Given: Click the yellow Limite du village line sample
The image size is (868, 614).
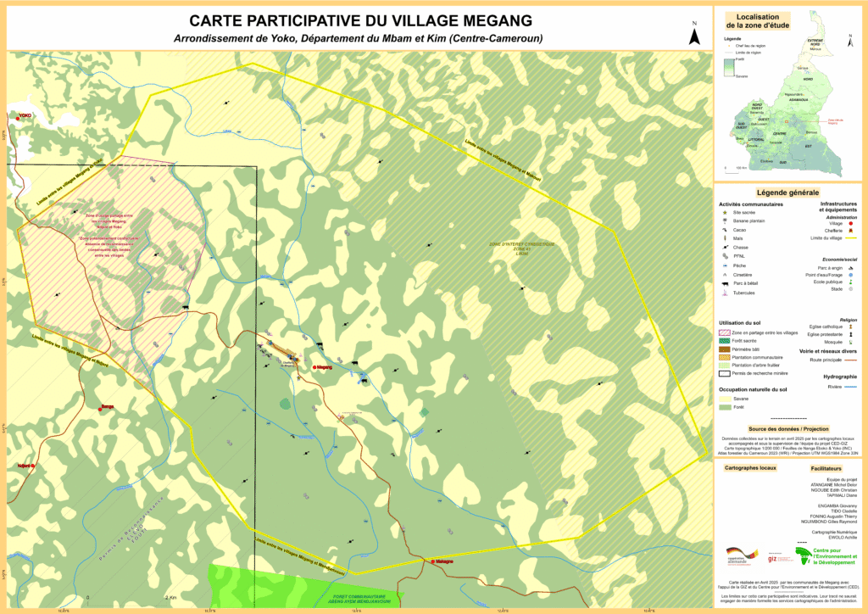Looking at the screenshot, I should click(850, 238).
